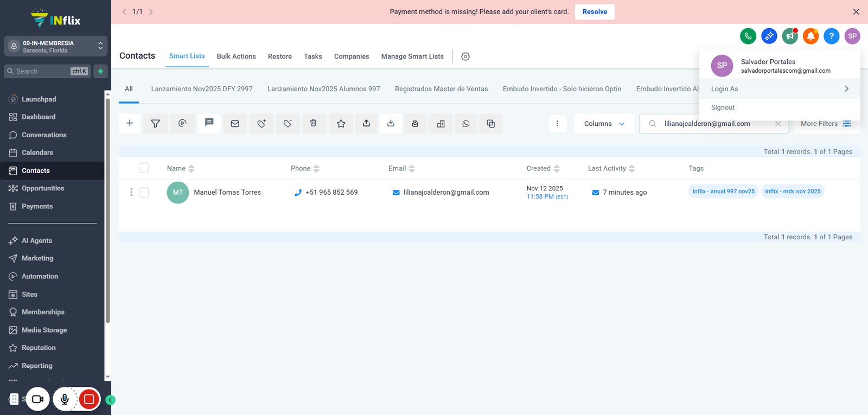This screenshot has width=868, height=415.
Task: Click the add contact plus icon
Action: point(130,124)
